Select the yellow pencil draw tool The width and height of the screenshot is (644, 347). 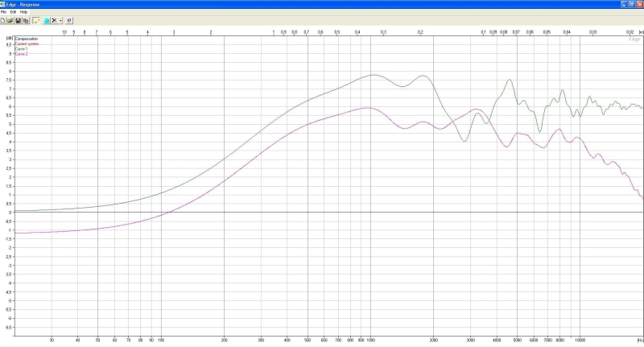36,20
